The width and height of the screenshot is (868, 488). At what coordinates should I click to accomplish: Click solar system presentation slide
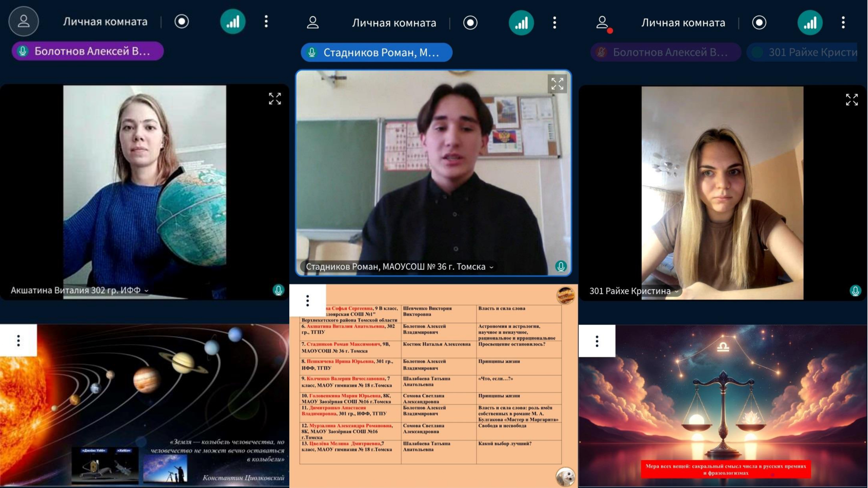[145, 406]
